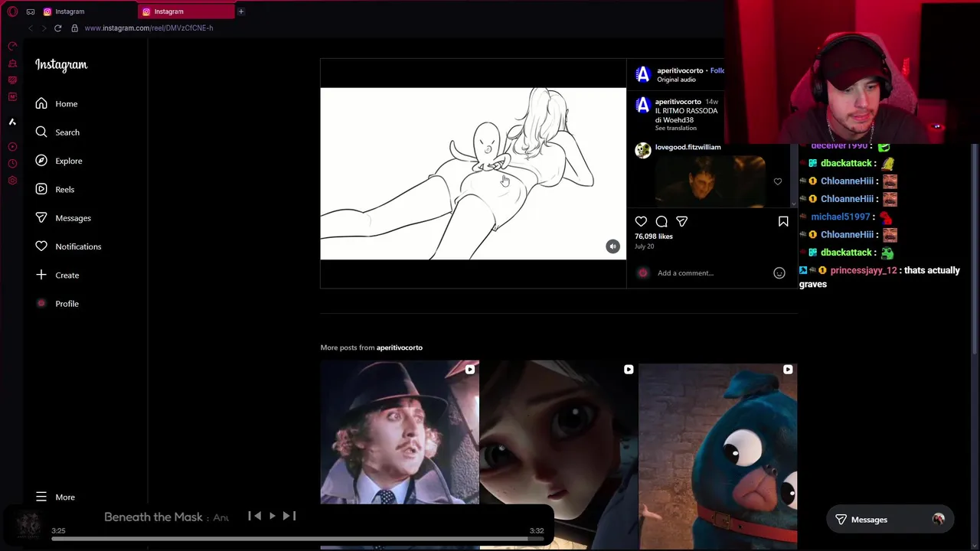980x551 pixels.
Task: Toggle the reel's mute speaker button
Action: (612, 246)
